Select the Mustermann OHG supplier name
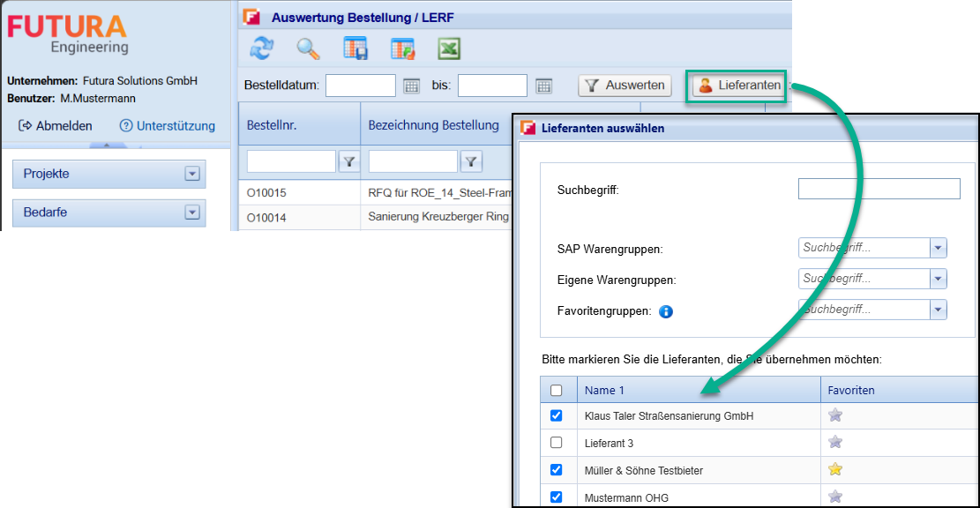Image resolution: width=980 pixels, height=508 pixels. 626,498
